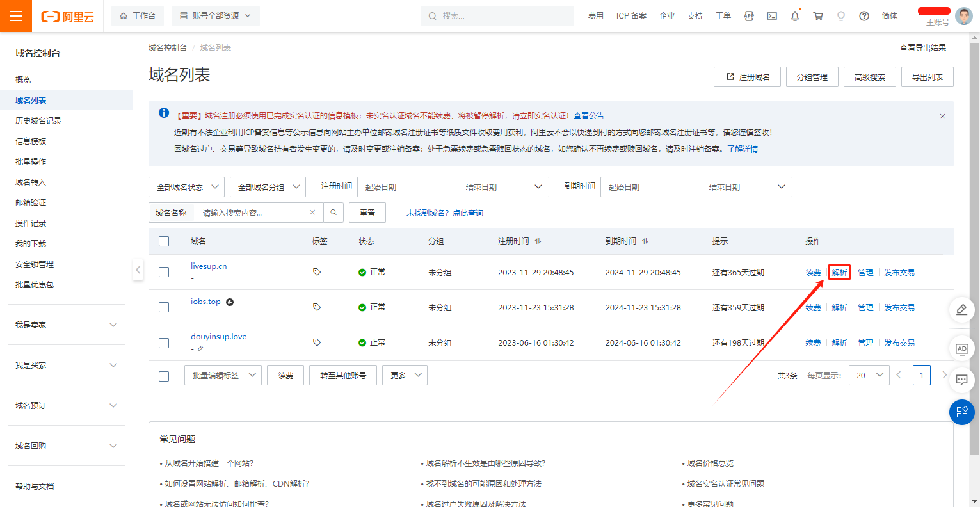
Task: Click the top global search box
Action: point(497,16)
